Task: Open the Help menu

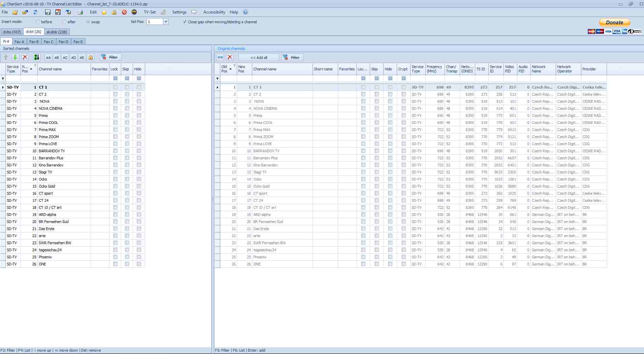Action: click(234, 12)
